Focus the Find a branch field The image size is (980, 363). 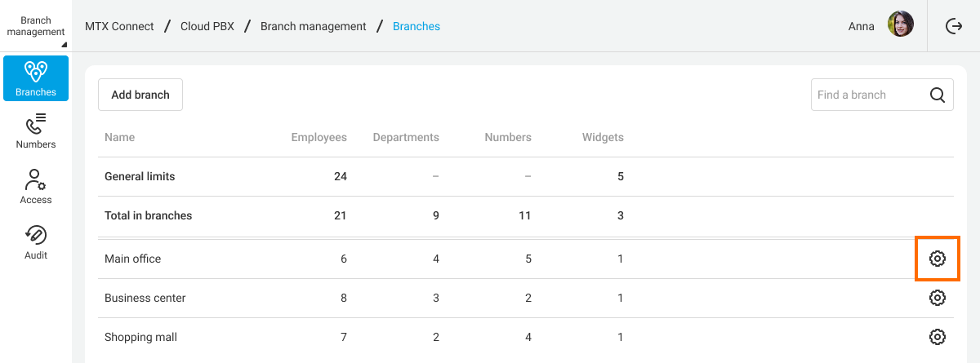point(866,95)
